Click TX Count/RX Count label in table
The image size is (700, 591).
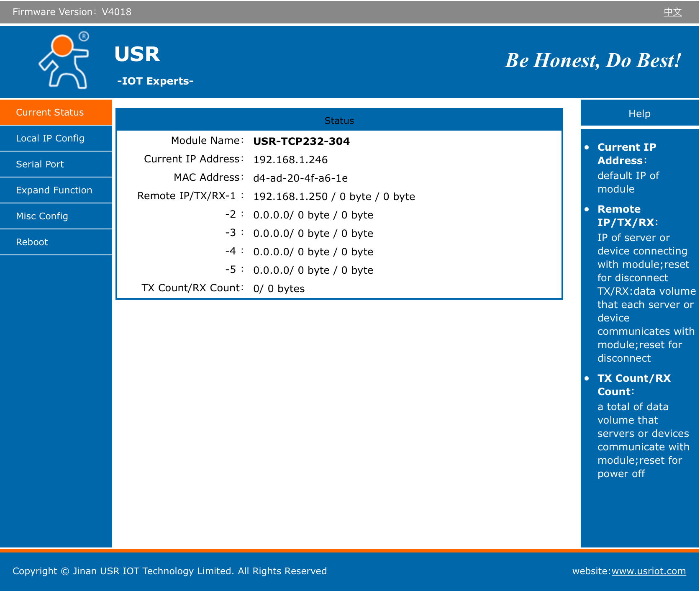click(x=192, y=288)
